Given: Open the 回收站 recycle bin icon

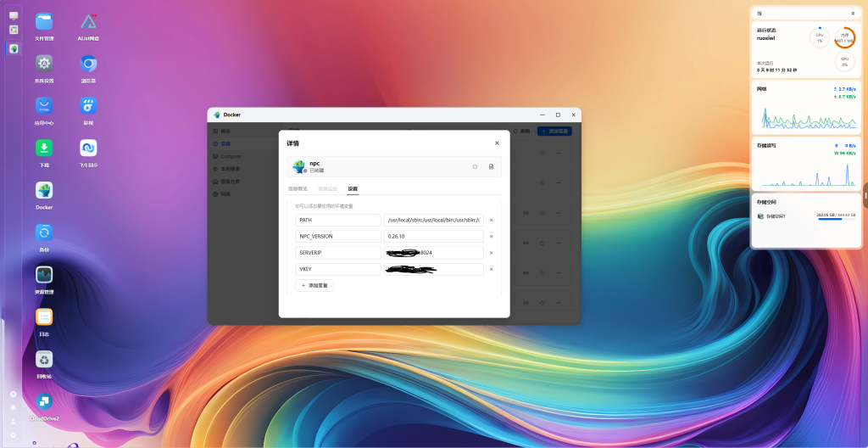Looking at the screenshot, I should tap(44, 359).
